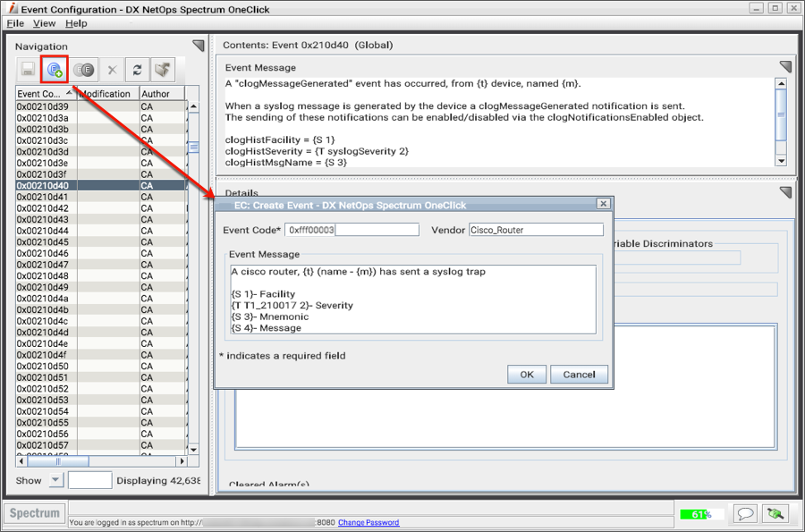Click the 61% memory usage bar

point(701,514)
